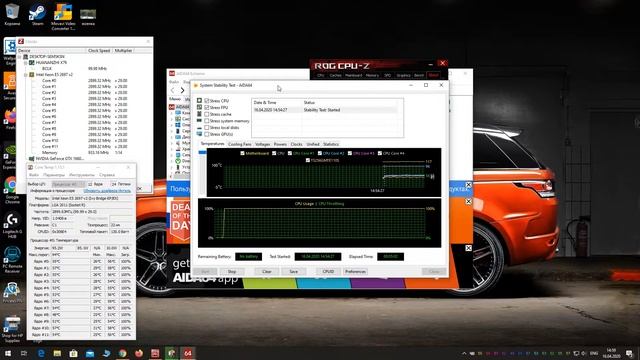Switch to the Cooling Fans tab
Viewport: 640px width, 360px height.
point(240,144)
